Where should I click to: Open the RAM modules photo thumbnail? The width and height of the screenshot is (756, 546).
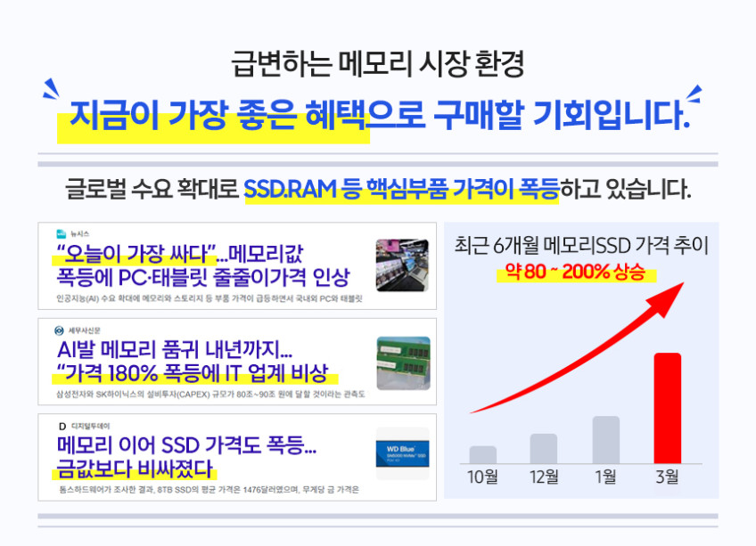tap(403, 363)
